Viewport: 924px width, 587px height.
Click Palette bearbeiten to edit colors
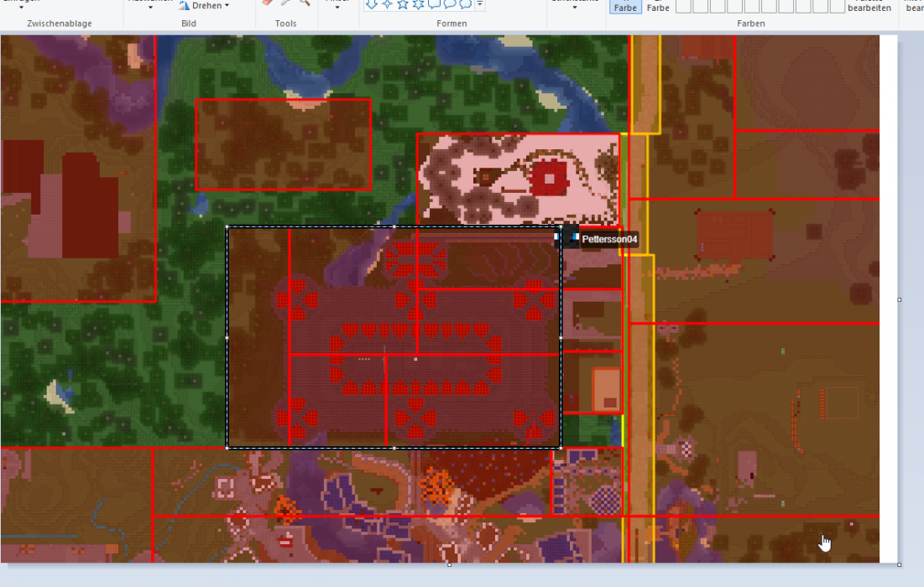[869, 6]
